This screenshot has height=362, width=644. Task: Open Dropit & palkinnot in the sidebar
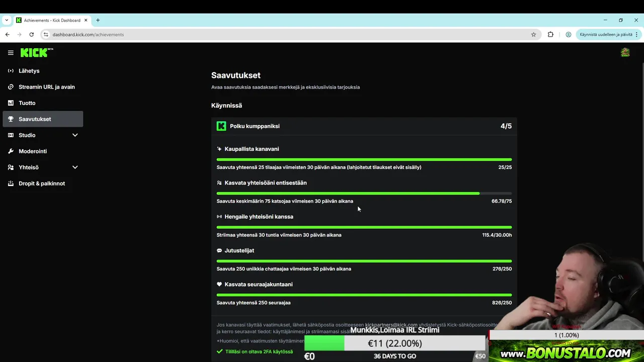coord(43,184)
